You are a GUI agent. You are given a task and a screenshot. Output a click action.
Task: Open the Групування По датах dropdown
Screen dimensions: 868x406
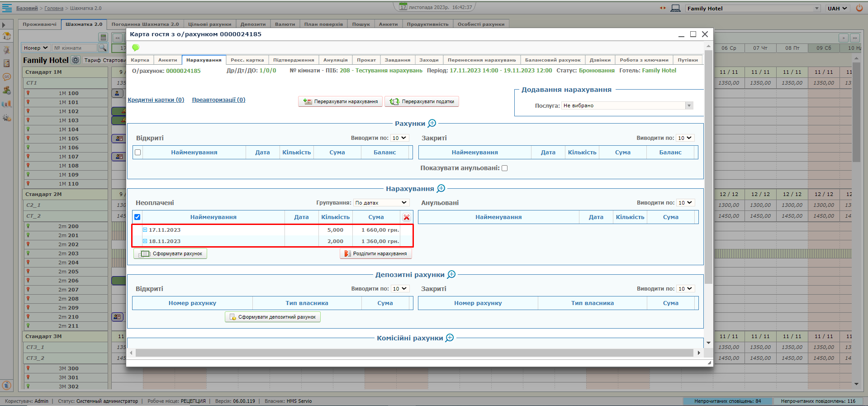pos(381,203)
